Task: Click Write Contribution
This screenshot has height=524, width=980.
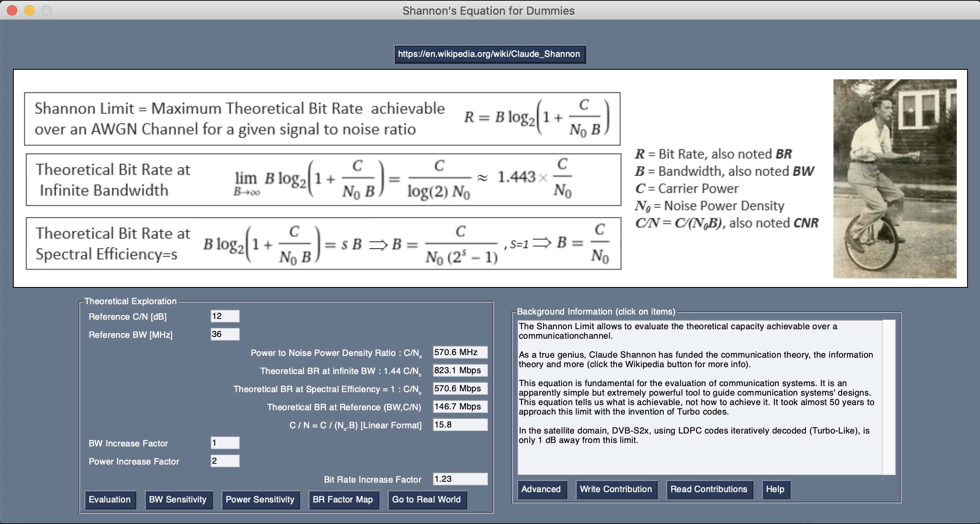Action: click(616, 490)
